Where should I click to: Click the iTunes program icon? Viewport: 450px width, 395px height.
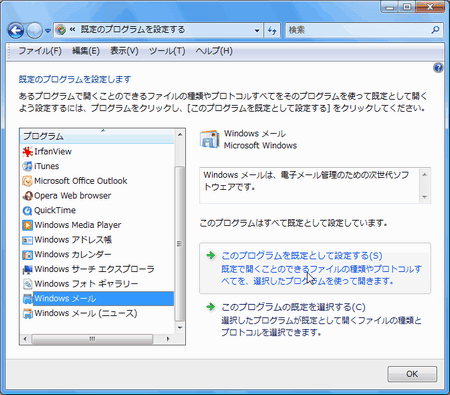coord(27,166)
